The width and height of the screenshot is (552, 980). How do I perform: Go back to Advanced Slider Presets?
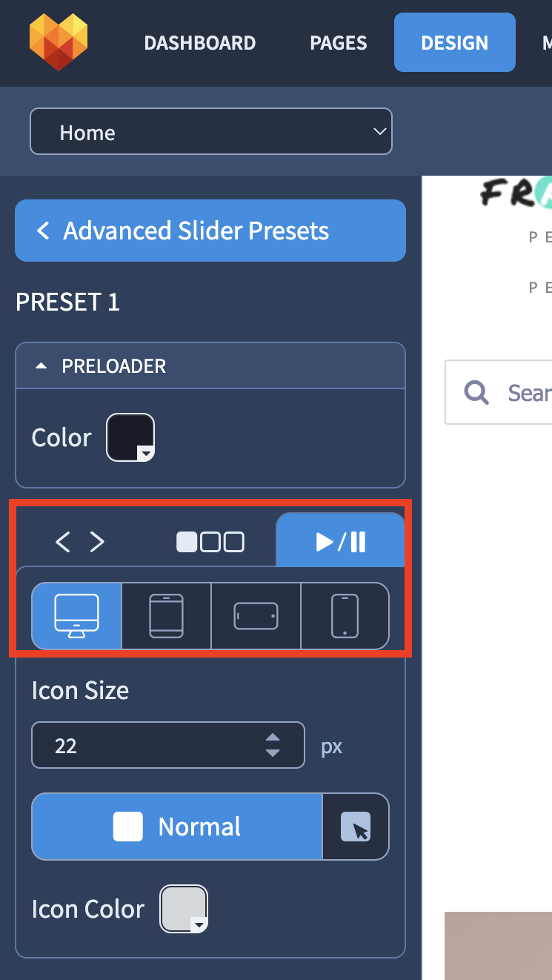pos(210,231)
